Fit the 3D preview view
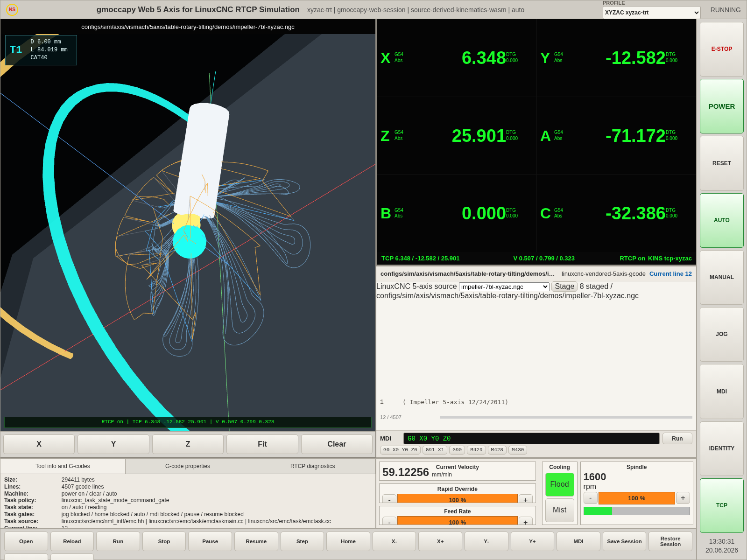This screenshot has height=560, width=747. (262, 444)
